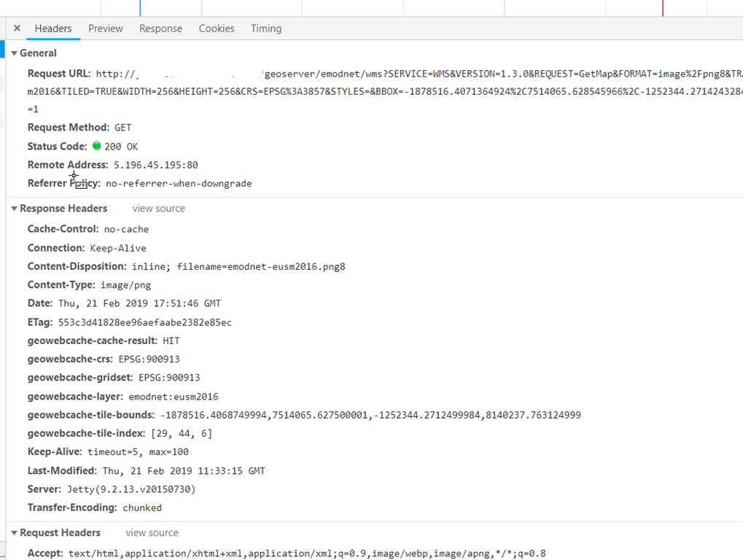Click view source next to Response Headers
This screenshot has height=560, width=743.
(x=158, y=209)
